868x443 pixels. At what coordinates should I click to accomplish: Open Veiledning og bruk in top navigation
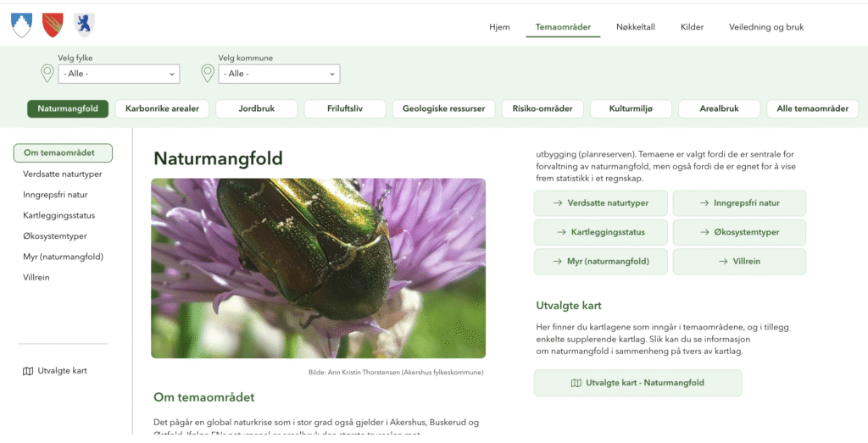(x=765, y=27)
